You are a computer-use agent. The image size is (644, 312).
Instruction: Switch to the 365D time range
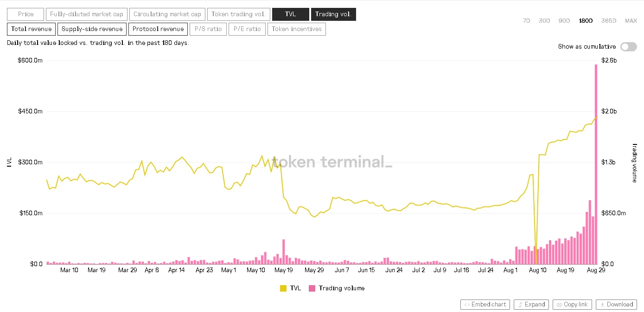coord(609,21)
